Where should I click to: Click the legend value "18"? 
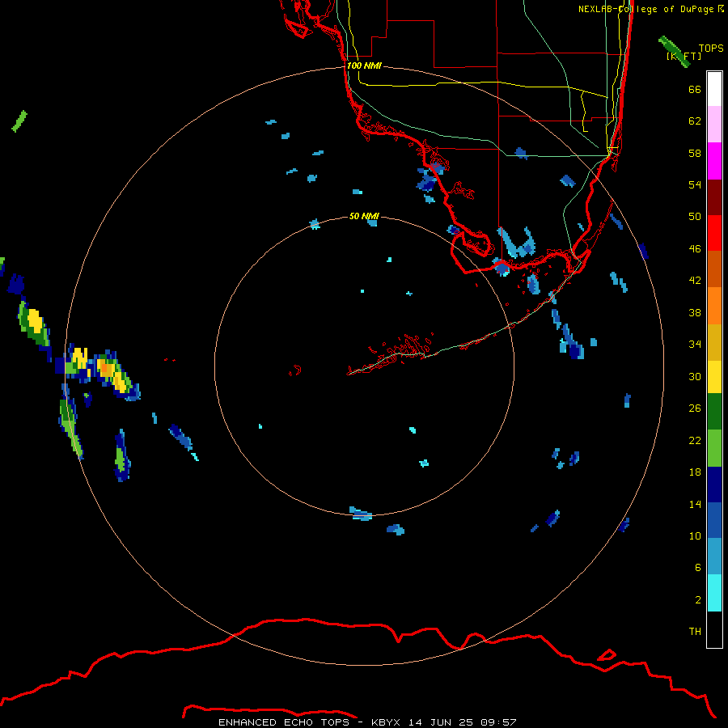(x=695, y=472)
